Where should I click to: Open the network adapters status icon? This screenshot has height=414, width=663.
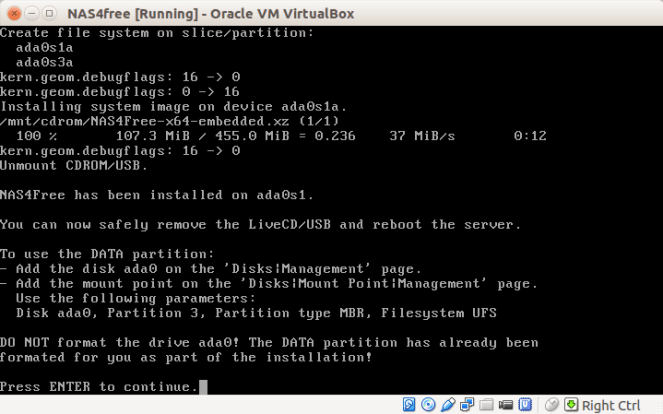pyautogui.click(x=467, y=404)
